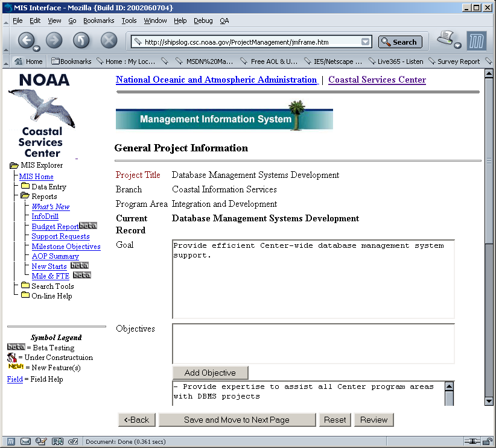
Task: Click the Stop loading button
Action: coord(109,40)
